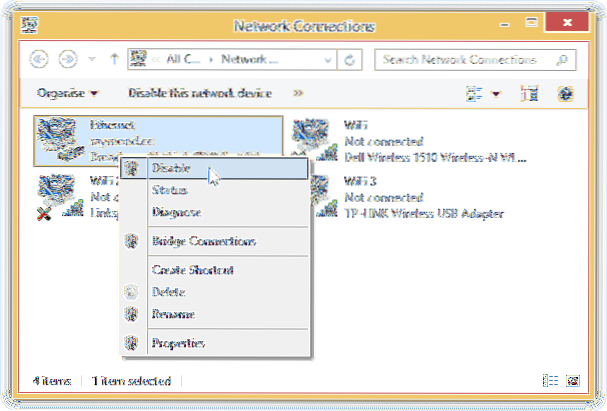The image size is (607, 411).
Task: Click the 'Dell Wireless 1510' adapter text
Action: (x=435, y=158)
